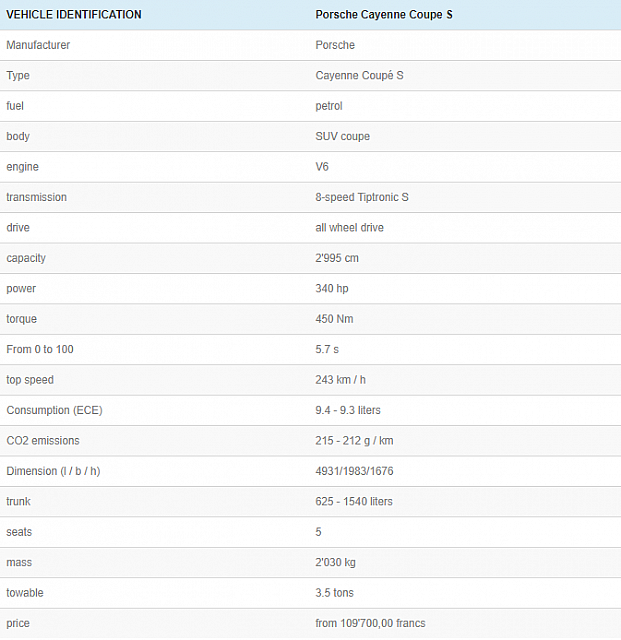
Task: Click the petrol fuel value
Action: (x=329, y=106)
